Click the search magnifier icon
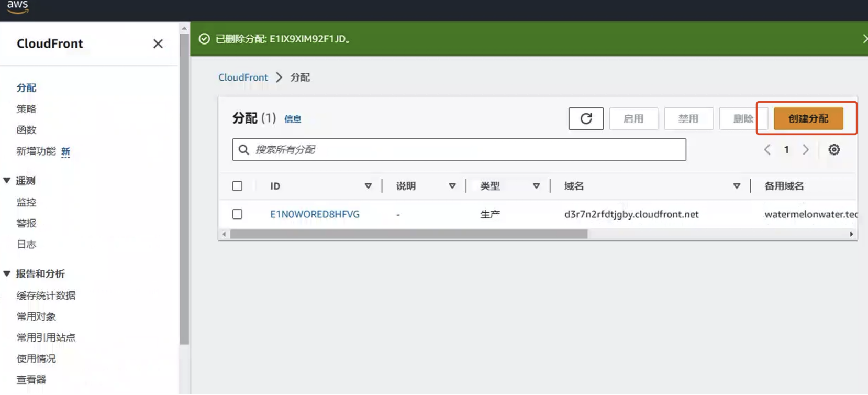This screenshot has width=868, height=395. (x=244, y=150)
